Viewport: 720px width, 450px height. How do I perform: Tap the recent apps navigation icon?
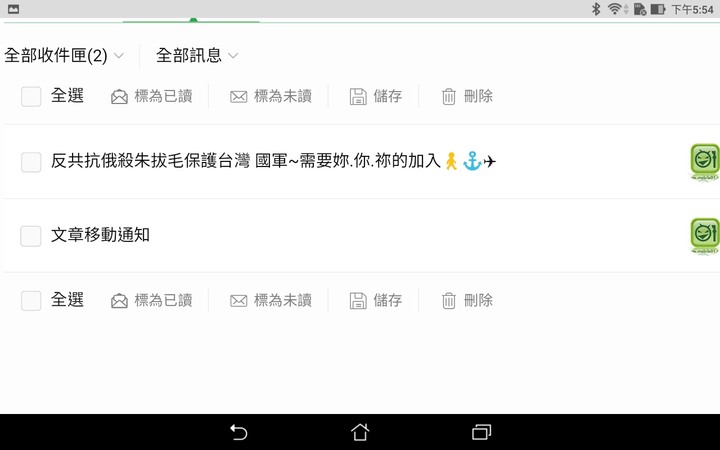pyautogui.click(x=481, y=432)
